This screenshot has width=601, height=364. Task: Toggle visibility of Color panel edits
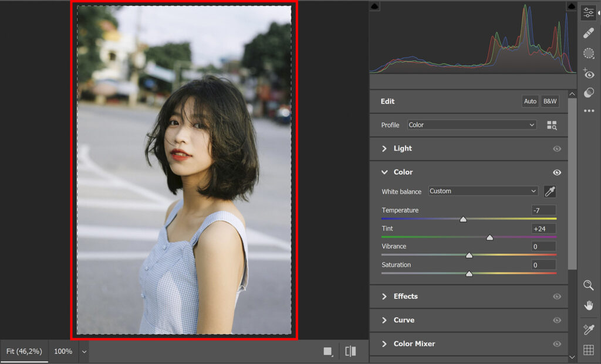tap(557, 173)
